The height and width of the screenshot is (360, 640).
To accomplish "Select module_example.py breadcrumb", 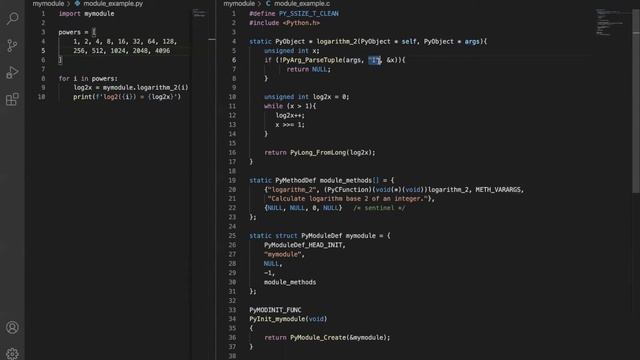I will click(x=113, y=3).
